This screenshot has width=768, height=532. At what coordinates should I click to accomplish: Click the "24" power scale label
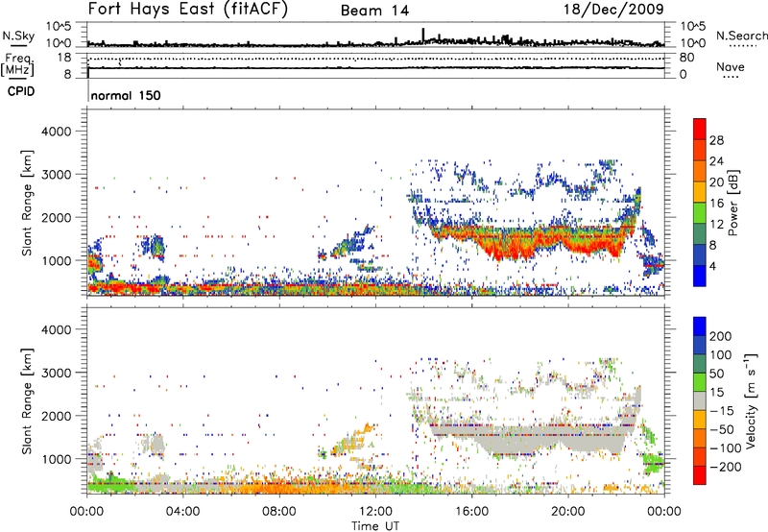(716, 161)
